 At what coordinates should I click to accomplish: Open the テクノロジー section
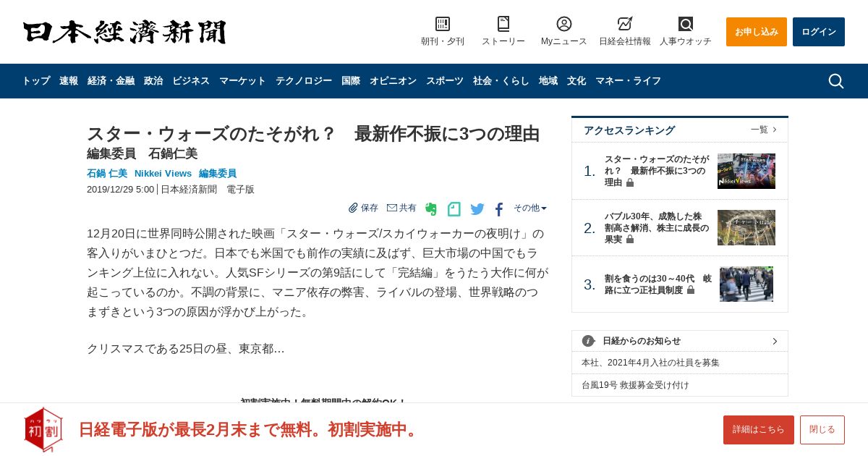(304, 81)
